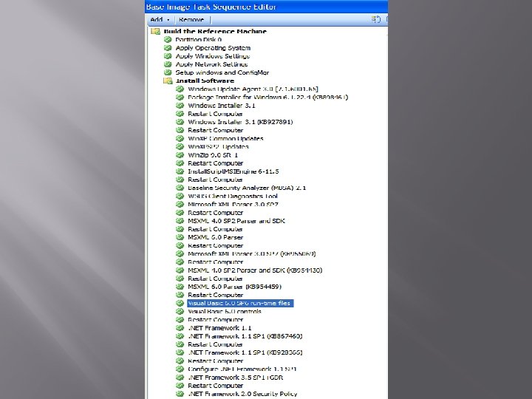Click check icon beside .NET Framework 3.5 SP1+GDR

(180, 378)
